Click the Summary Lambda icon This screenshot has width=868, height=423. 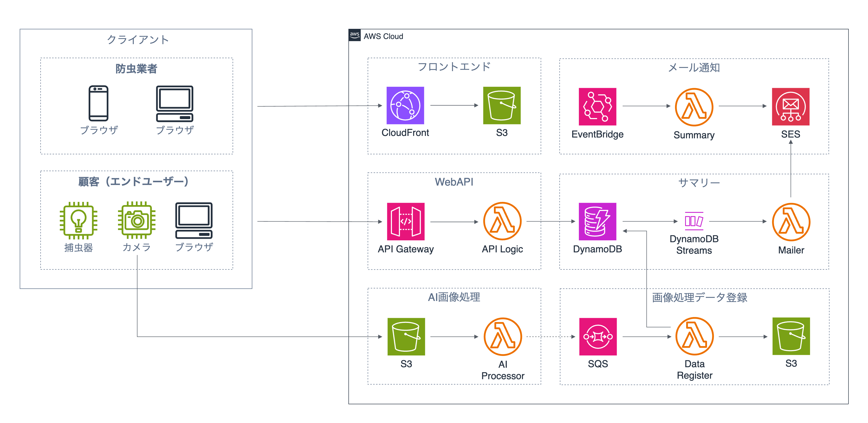click(694, 107)
